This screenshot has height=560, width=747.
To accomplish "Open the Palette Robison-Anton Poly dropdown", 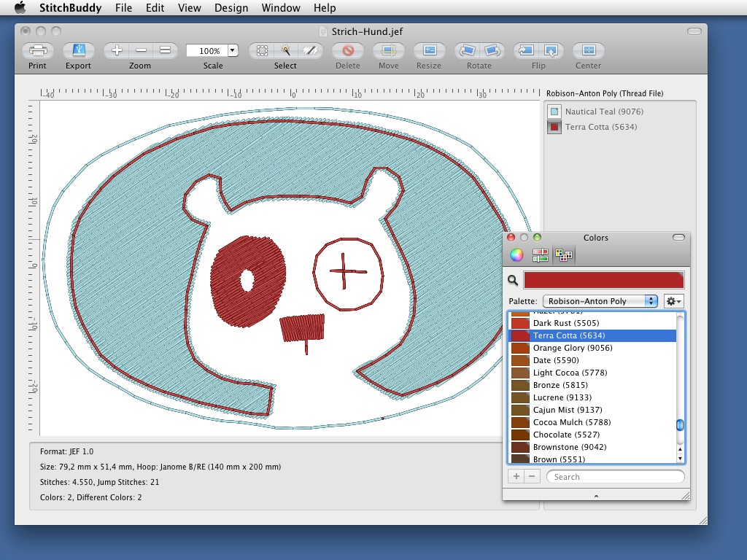I will pos(600,301).
